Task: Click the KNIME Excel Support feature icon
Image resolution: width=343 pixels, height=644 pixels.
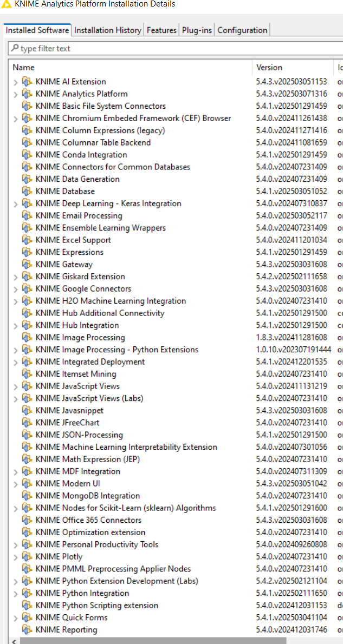Action: coord(27,240)
